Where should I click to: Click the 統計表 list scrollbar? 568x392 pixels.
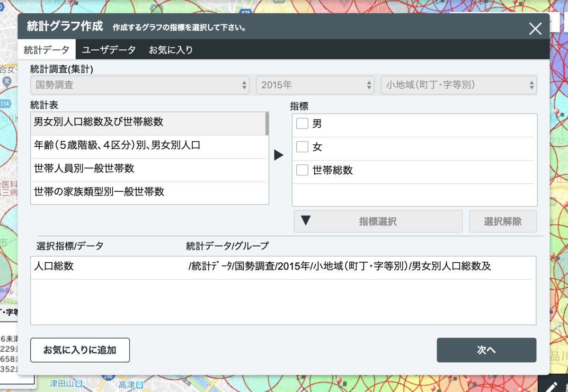pos(267,124)
